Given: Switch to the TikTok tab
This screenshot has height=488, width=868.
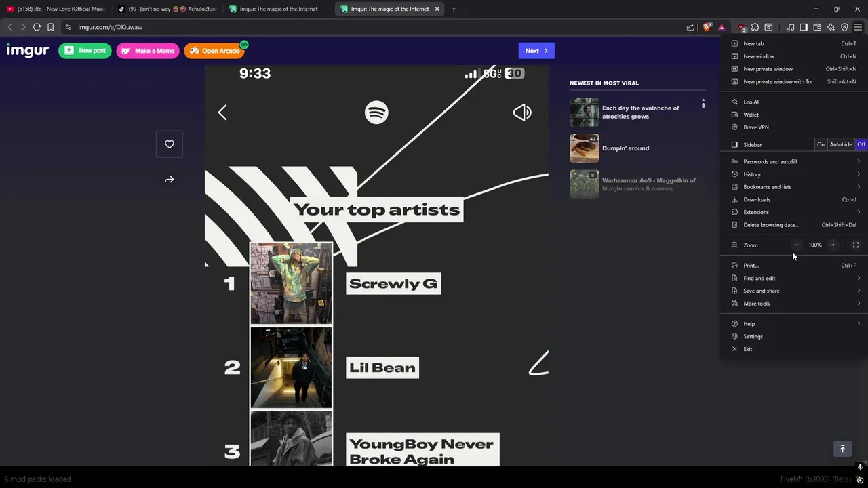Looking at the screenshot, I should tap(167, 9).
